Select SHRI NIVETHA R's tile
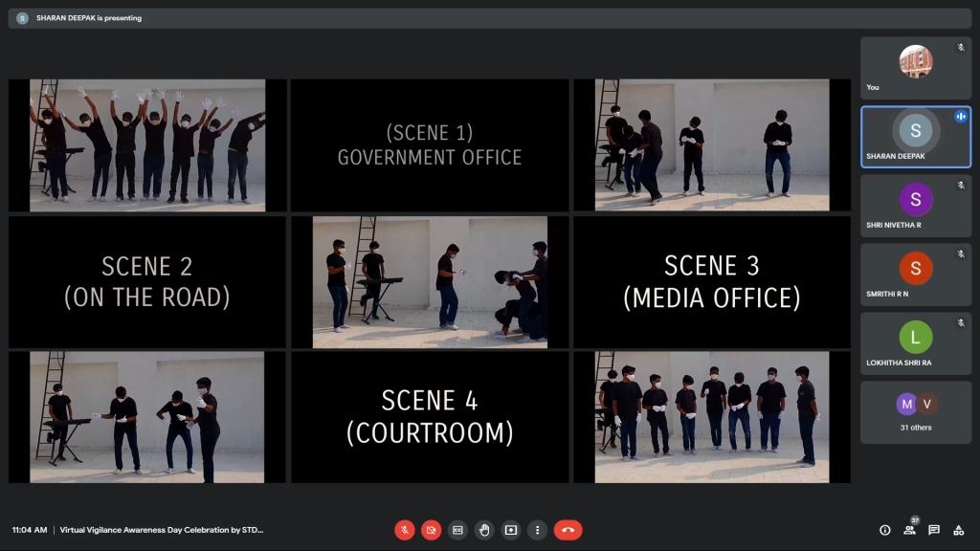The width and height of the screenshot is (980, 551). pyautogui.click(x=915, y=206)
